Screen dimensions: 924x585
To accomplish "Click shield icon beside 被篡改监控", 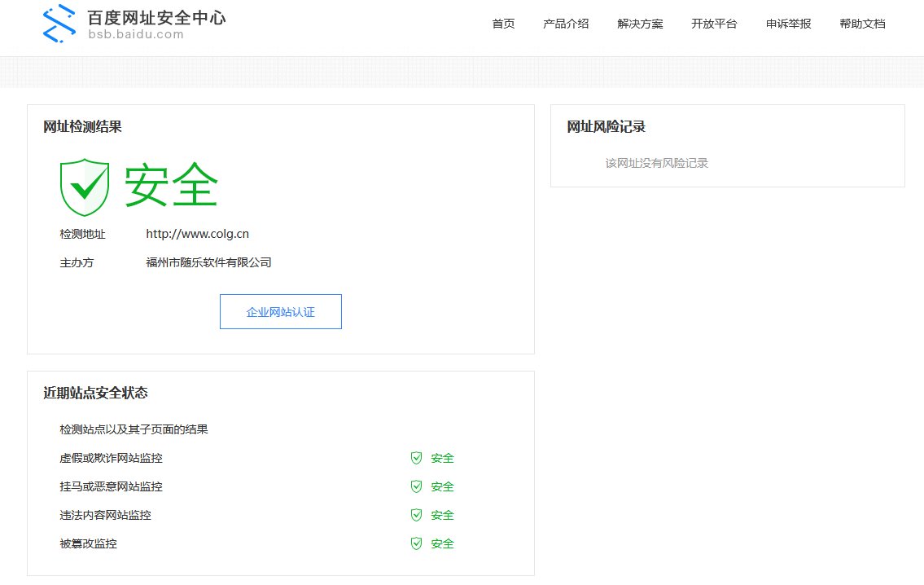I will 416,543.
